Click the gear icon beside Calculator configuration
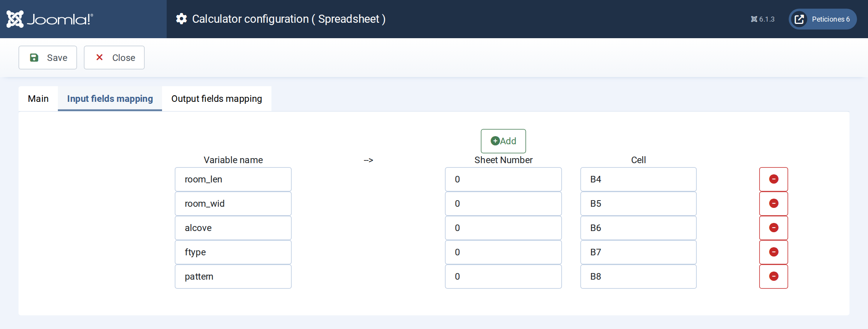Screen dimensions: 868x329 (x=181, y=19)
